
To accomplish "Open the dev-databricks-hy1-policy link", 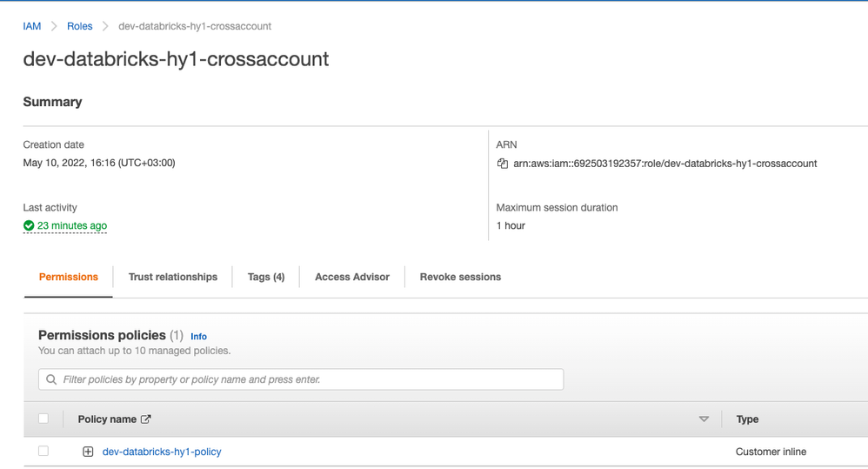I will pyautogui.click(x=162, y=452).
